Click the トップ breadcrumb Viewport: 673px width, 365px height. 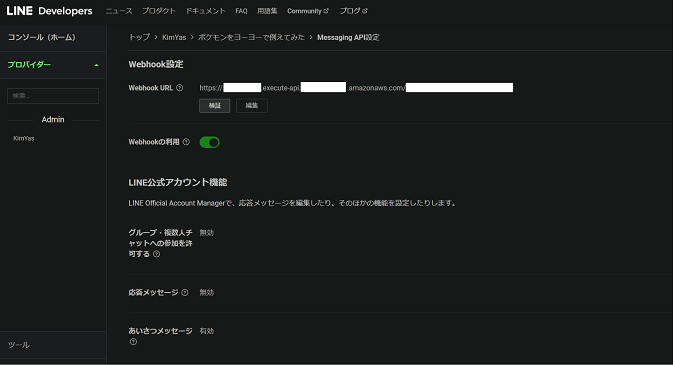click(x=139, y=37)
